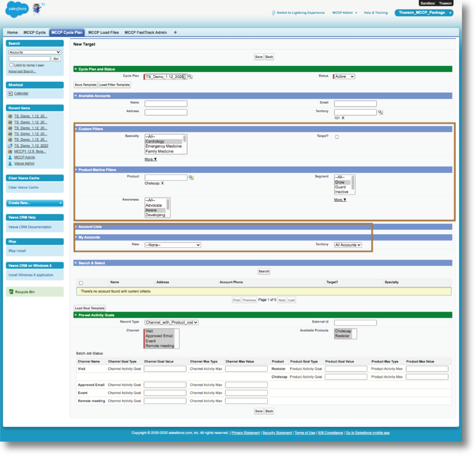476x458 pixels.
Task: Open the Record Type dropdown
Action: (172, 322)
